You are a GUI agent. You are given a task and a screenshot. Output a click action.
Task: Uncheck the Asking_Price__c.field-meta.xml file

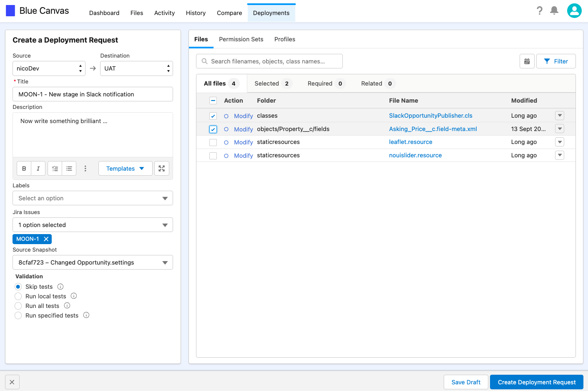(213, 129)
